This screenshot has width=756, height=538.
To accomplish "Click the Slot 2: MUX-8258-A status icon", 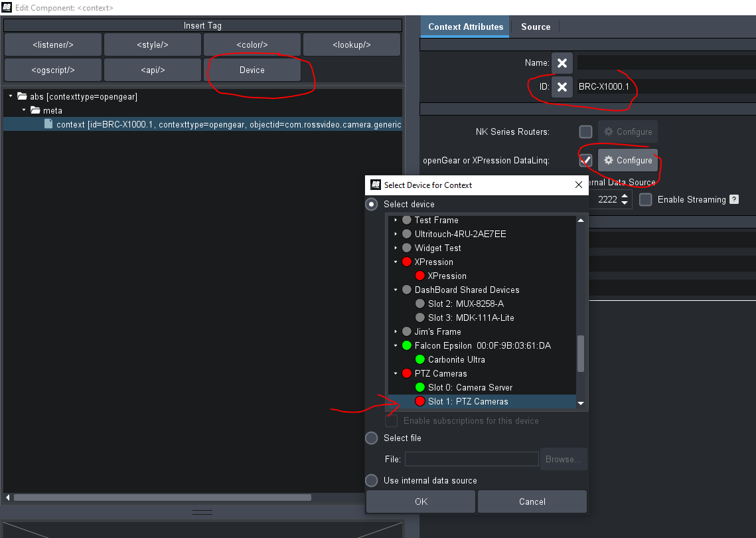I will point(420,304).
